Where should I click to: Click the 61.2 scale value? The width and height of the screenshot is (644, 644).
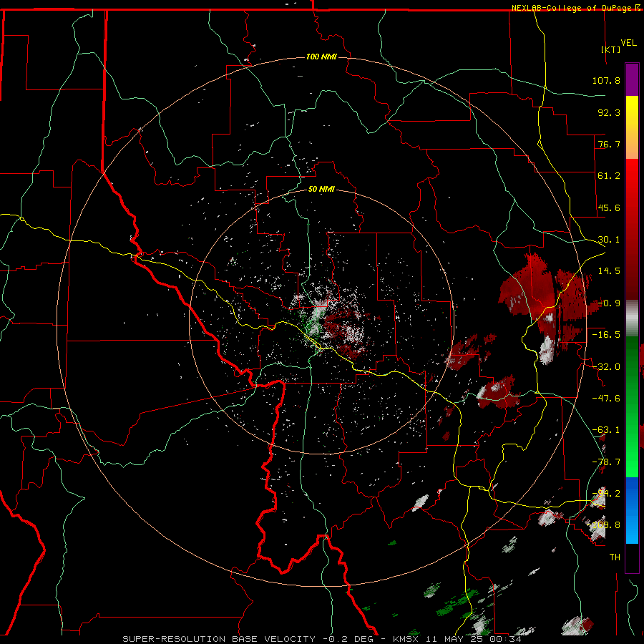(x=609, y=176)
